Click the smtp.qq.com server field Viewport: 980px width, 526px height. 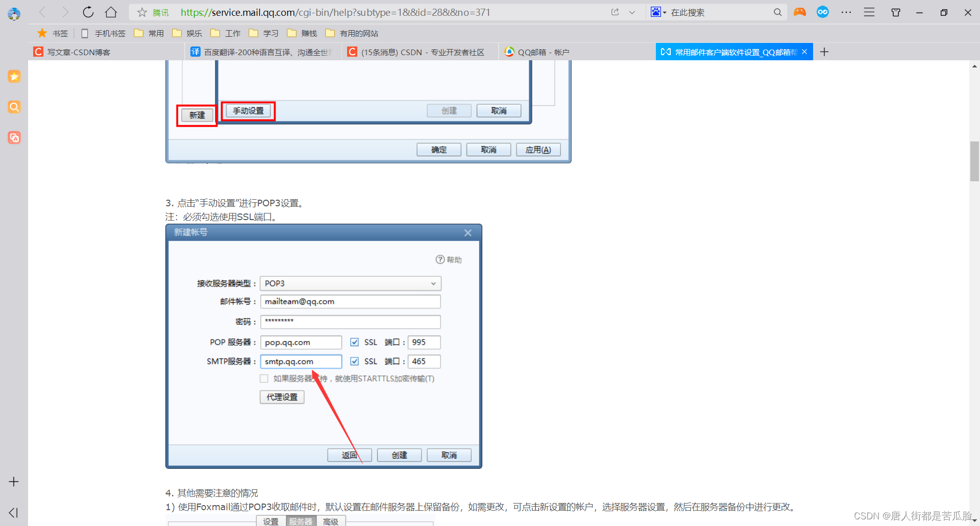coord(301,362)
